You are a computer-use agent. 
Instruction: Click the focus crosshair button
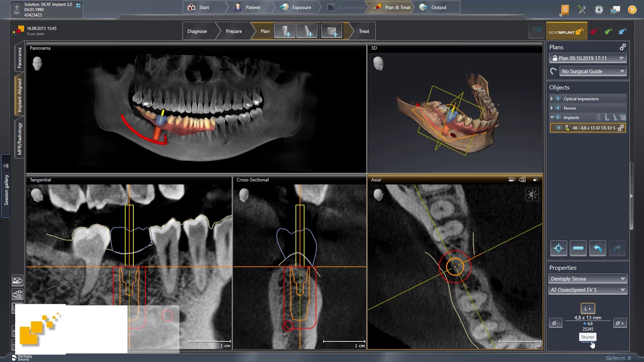point(558,248)
